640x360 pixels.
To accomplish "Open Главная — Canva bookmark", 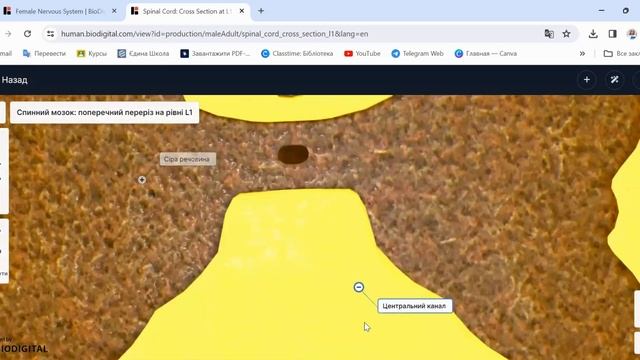I will point(486,53).
